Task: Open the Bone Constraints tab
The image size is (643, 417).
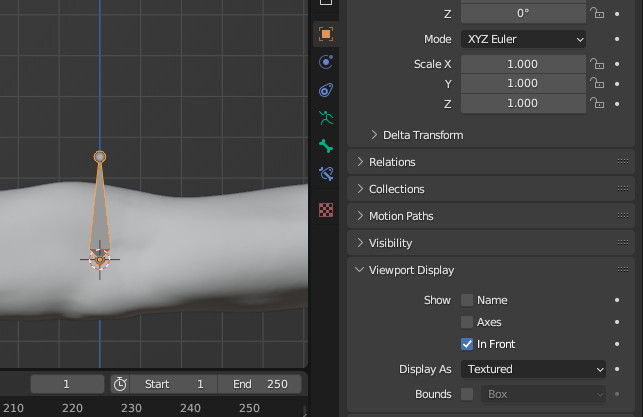Action: click(x=325, y=174)
